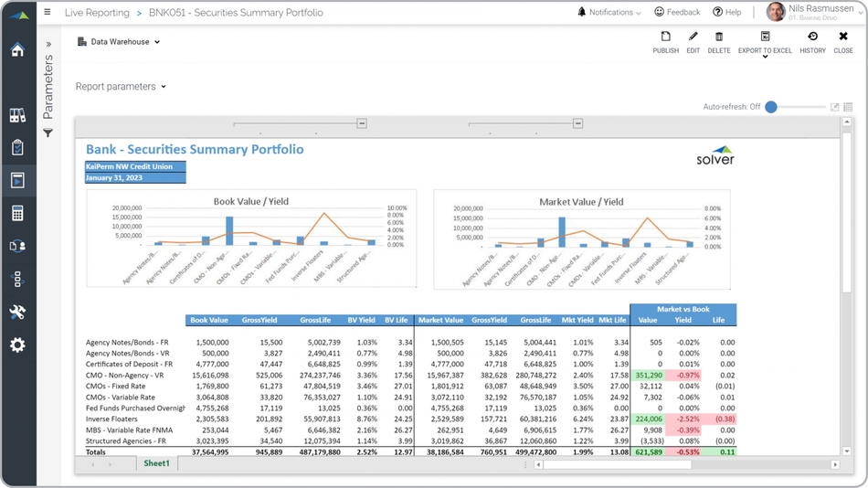Click the Auto-refresh slider handle
Viewport: 868px width, 488px height.
click(771, 107)
